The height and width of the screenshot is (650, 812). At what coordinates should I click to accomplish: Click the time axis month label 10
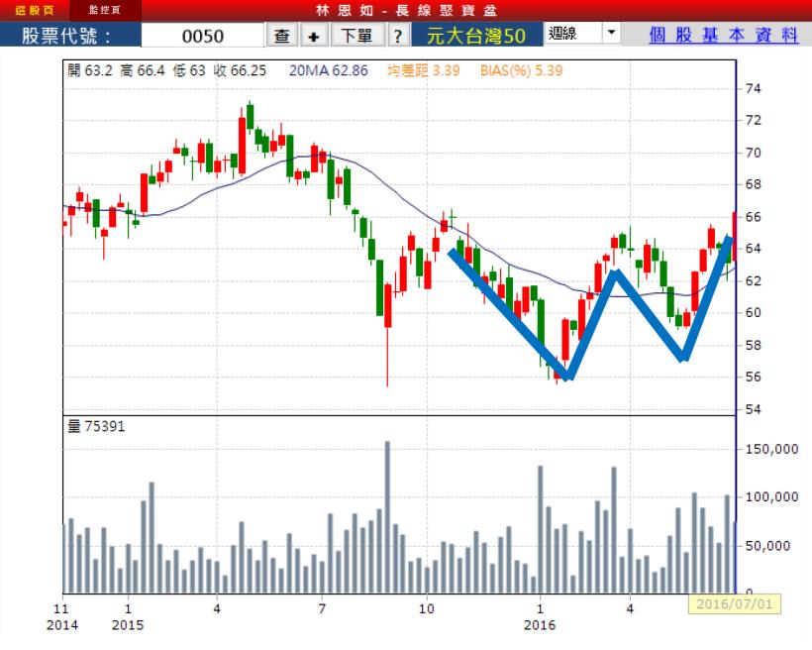[x=426, y=608]
